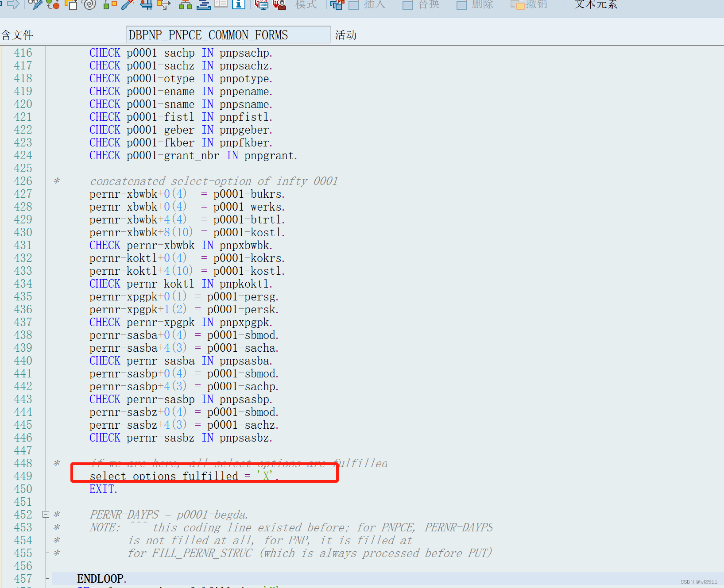
Task: Open the 文本元素 text elements button
Action: tap(595, 6)
